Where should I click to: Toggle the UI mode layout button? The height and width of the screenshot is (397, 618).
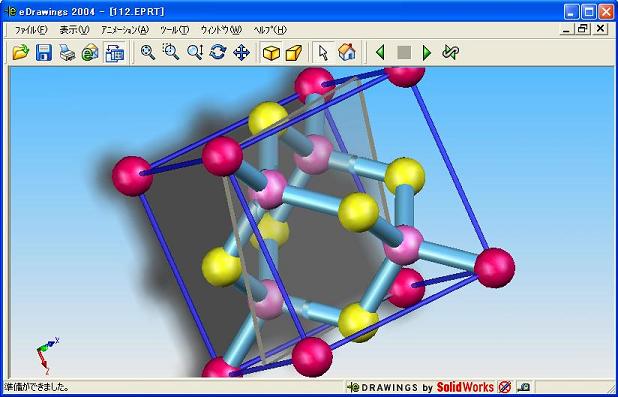pos(115,52)
